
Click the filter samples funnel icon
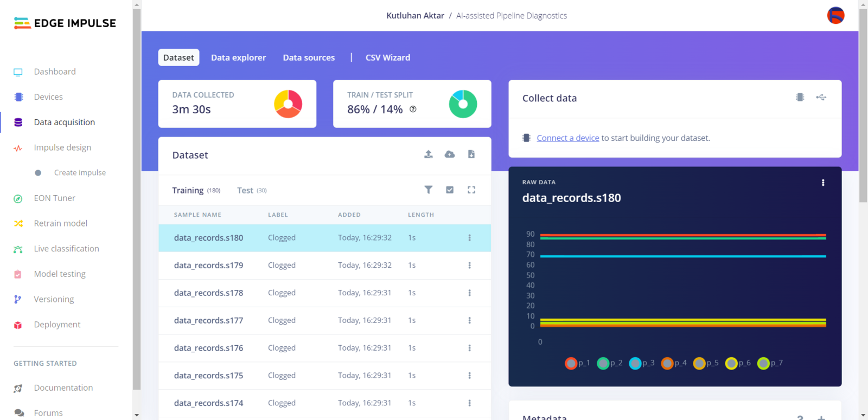pos(429,190)
